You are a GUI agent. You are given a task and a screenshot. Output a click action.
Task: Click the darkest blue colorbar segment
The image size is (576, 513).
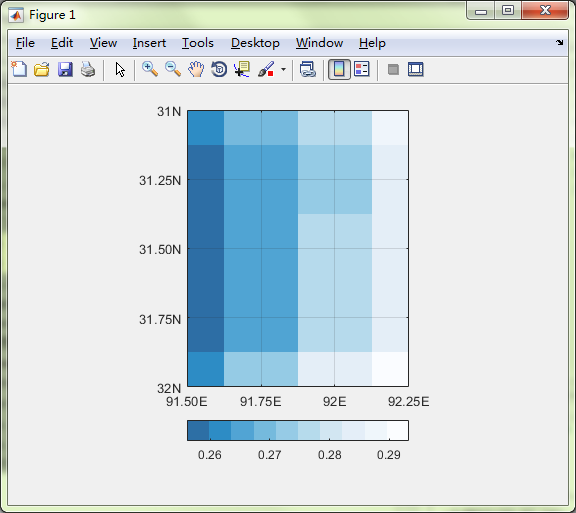click(198, 430)
